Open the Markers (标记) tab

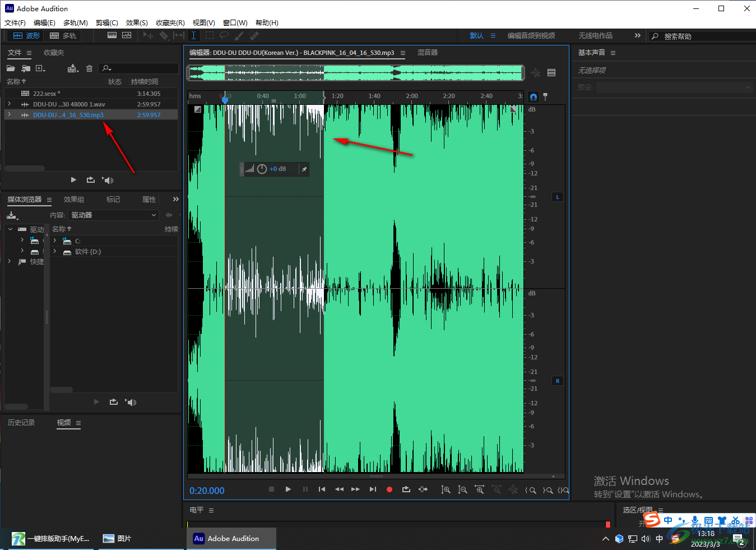pos(113,200)
